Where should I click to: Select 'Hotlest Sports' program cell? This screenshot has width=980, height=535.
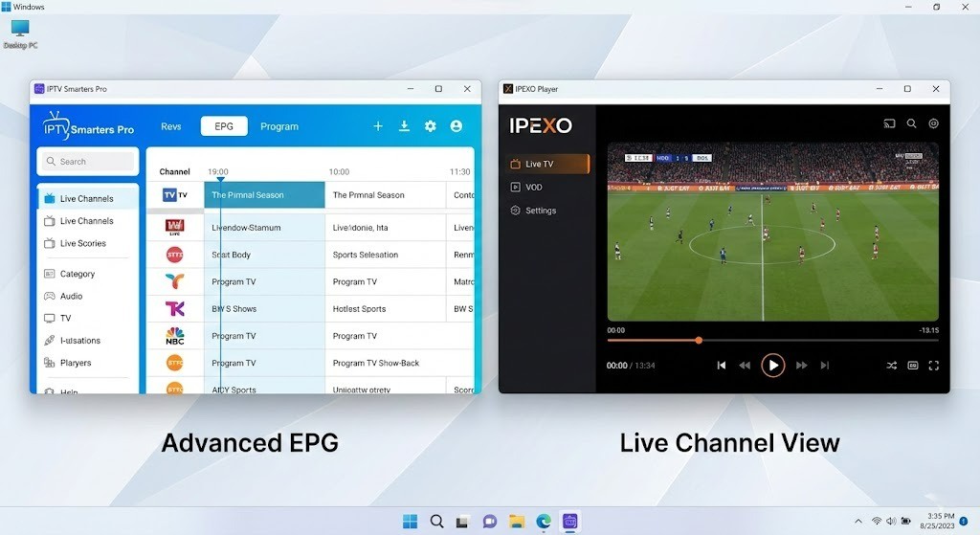click(x=385, y=309)
